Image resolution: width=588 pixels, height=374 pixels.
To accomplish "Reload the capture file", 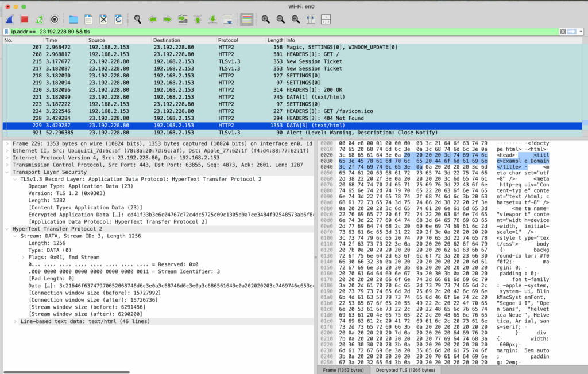I will pos(118,20).
